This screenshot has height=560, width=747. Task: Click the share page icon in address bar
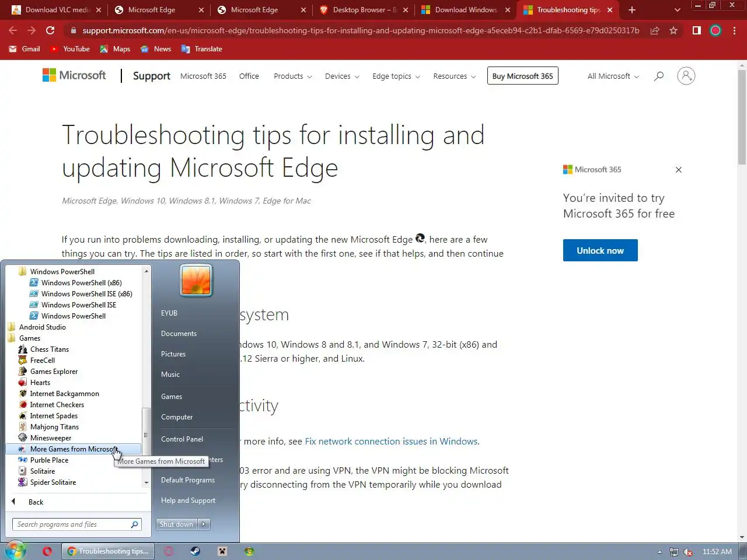pyautogui.click(x=655, y=30)
